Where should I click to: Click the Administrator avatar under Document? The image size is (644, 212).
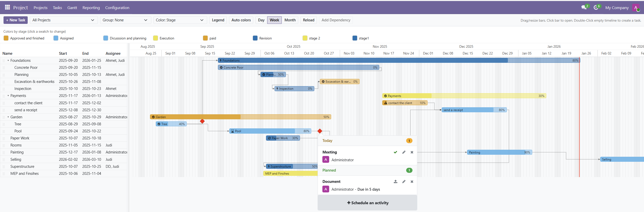pos(326,189)
